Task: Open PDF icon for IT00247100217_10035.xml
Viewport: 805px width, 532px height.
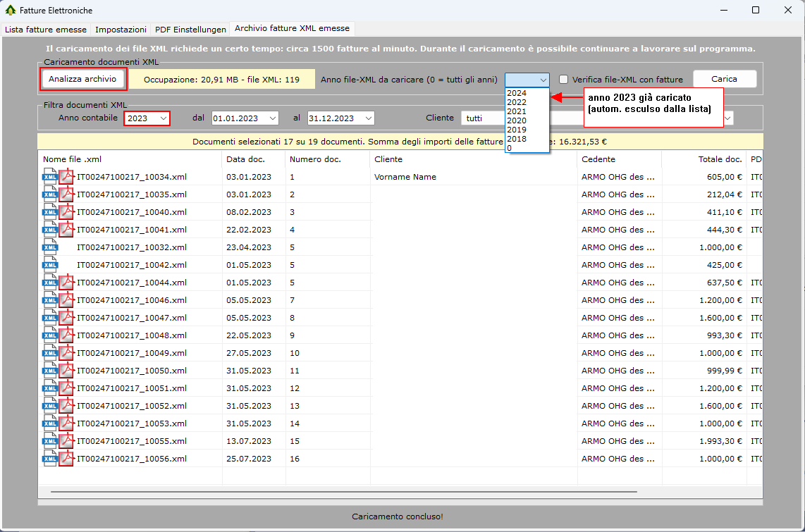Action: pyautogui.click(x=67, y=194)
